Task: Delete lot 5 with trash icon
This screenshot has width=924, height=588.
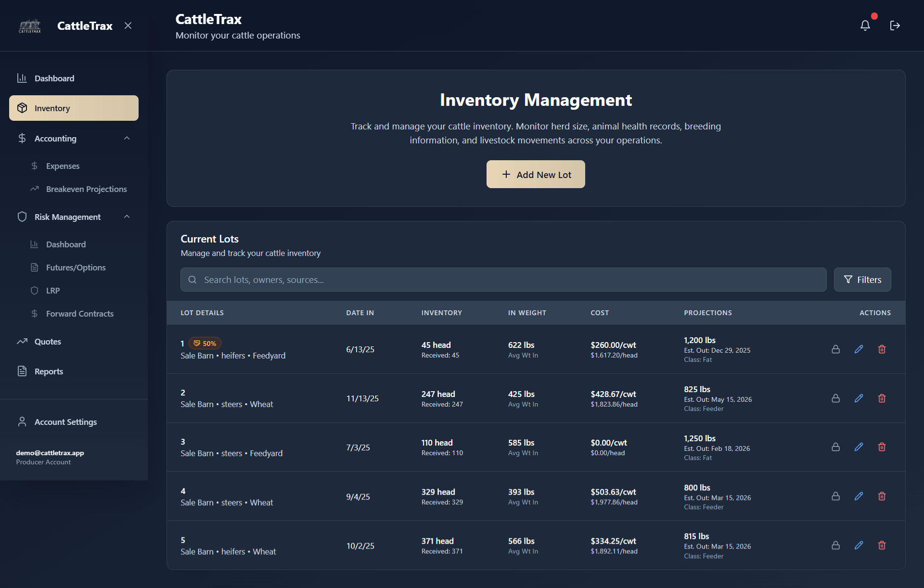Action: pos(882,545)
